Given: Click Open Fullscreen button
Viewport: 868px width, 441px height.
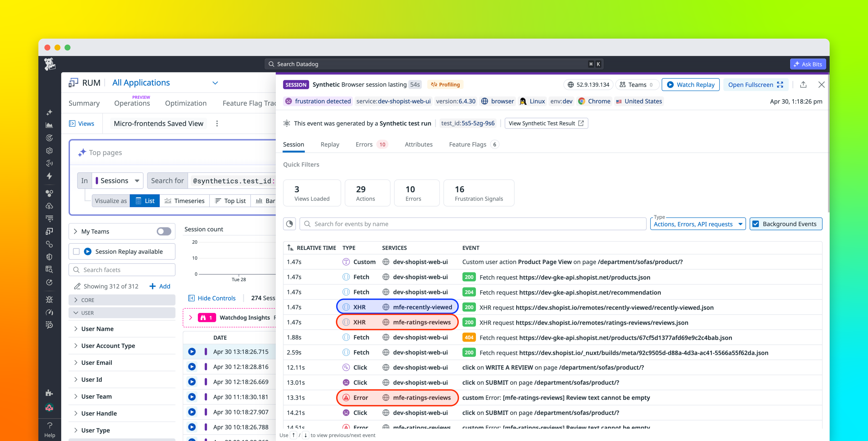Looking at the screenshot, I should (x=755, y=85).
